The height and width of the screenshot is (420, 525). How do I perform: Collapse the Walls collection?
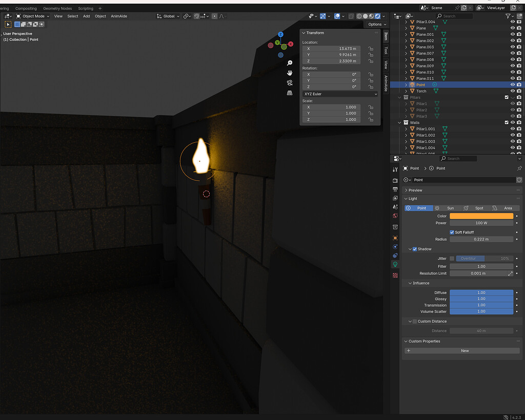pos(399,122)
